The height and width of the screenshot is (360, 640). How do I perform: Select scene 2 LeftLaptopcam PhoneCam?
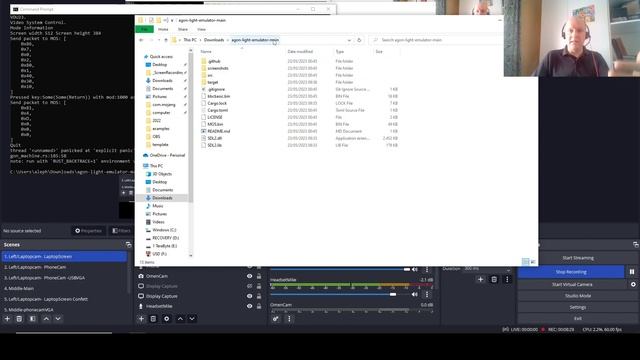64,267
